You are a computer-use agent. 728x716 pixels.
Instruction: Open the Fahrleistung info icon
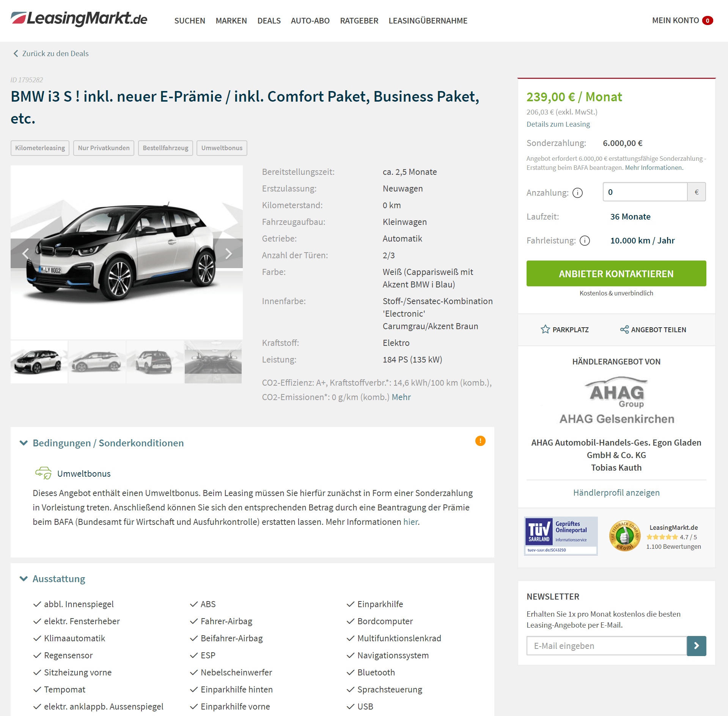(x=585, y=241)
